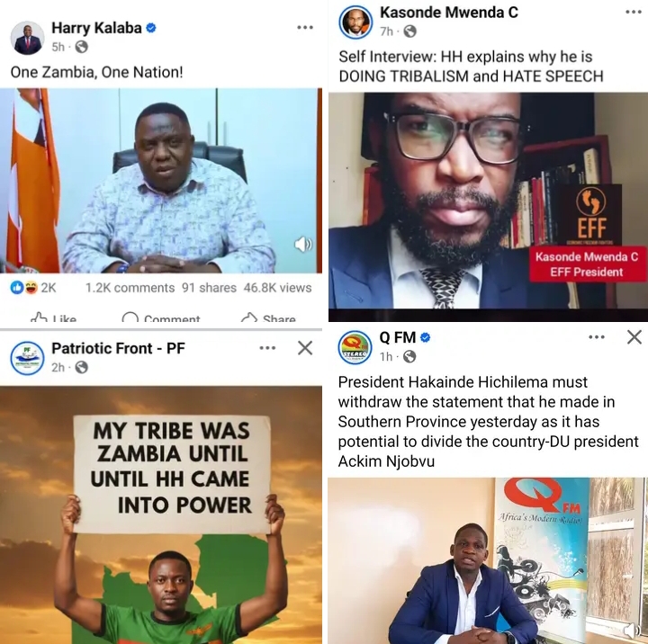Open the Harry Kalaba page name link
This screenshot has width=648, height=644.
[x=96, y=28]
